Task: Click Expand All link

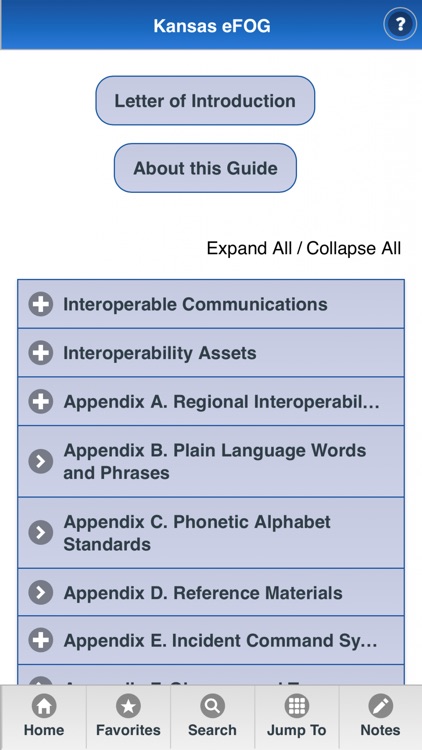Action: (249, 248)
